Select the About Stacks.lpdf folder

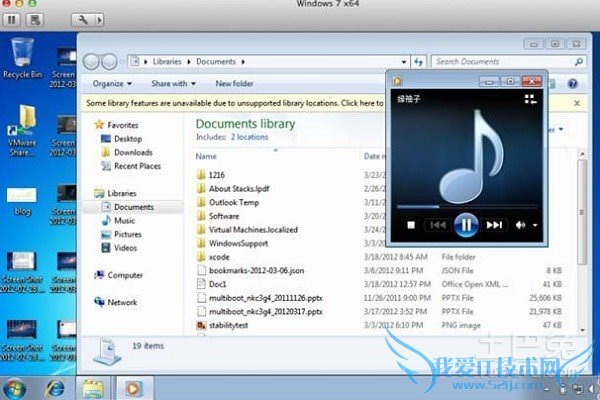pyautogui.click(x=233, y=189)
